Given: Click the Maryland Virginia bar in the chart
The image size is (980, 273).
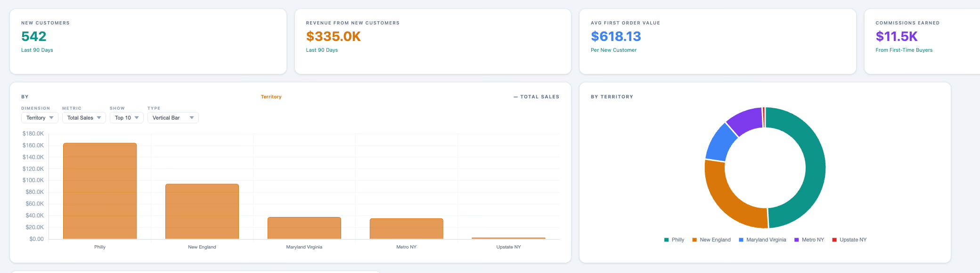Looking at the screenshot, I should coord(304,228).
